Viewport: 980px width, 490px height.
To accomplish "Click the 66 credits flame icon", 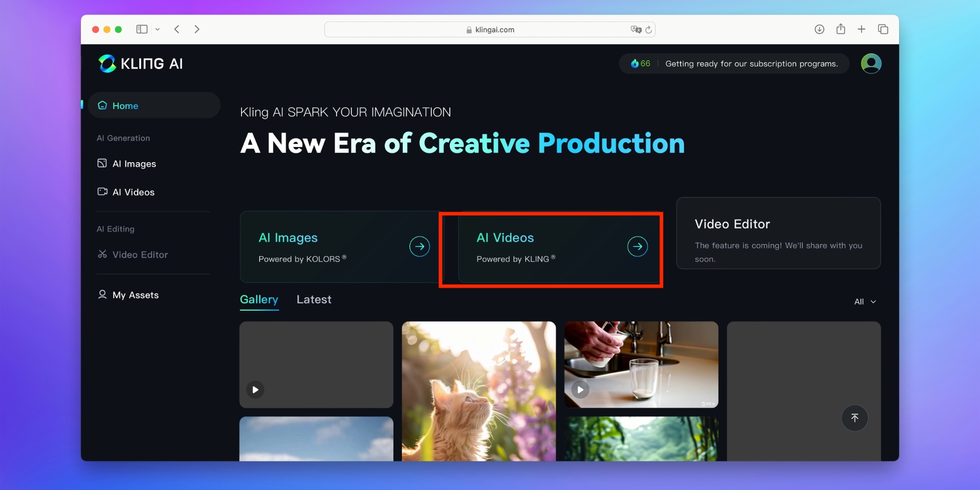I will [635, 64].
